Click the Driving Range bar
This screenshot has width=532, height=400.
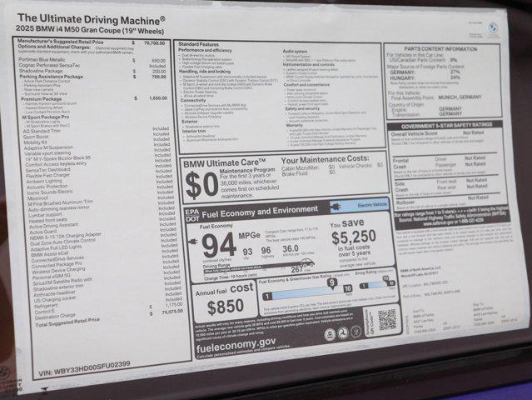tap(255, 269)
